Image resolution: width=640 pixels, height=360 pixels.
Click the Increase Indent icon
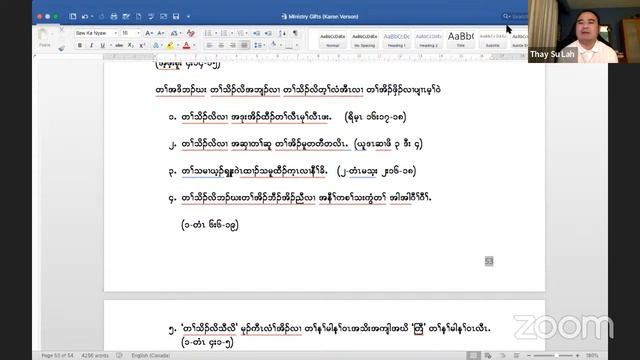coord(268,33)
